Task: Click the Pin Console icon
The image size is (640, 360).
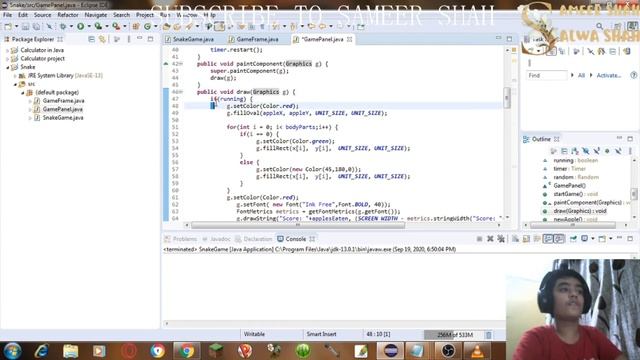Action: (573, 239)
